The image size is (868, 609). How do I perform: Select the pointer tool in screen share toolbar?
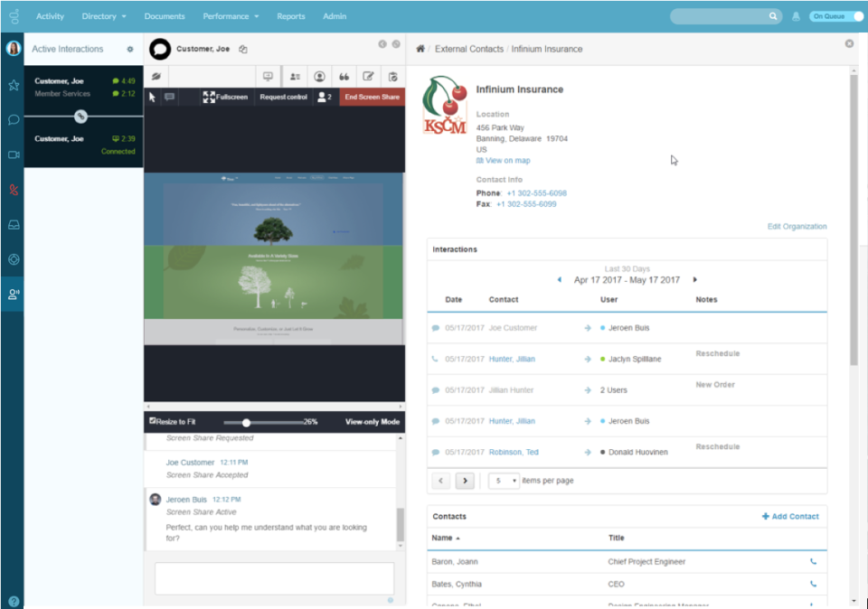coord(153,97)
